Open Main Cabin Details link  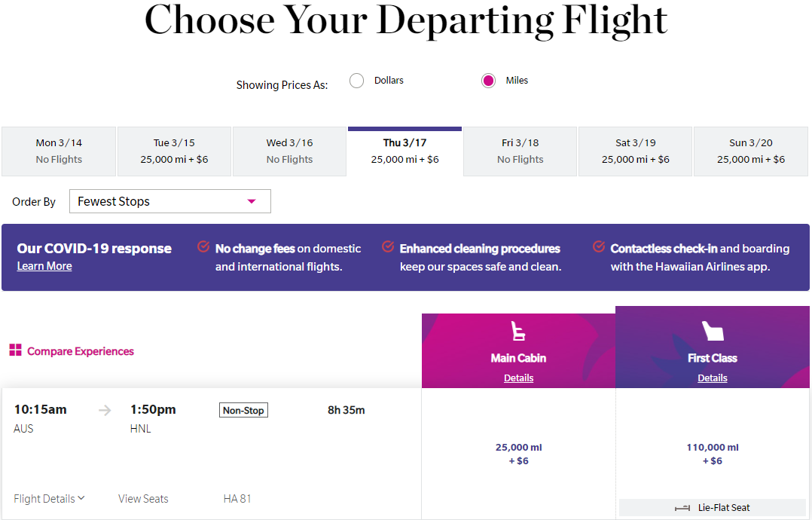click(518, 378)
